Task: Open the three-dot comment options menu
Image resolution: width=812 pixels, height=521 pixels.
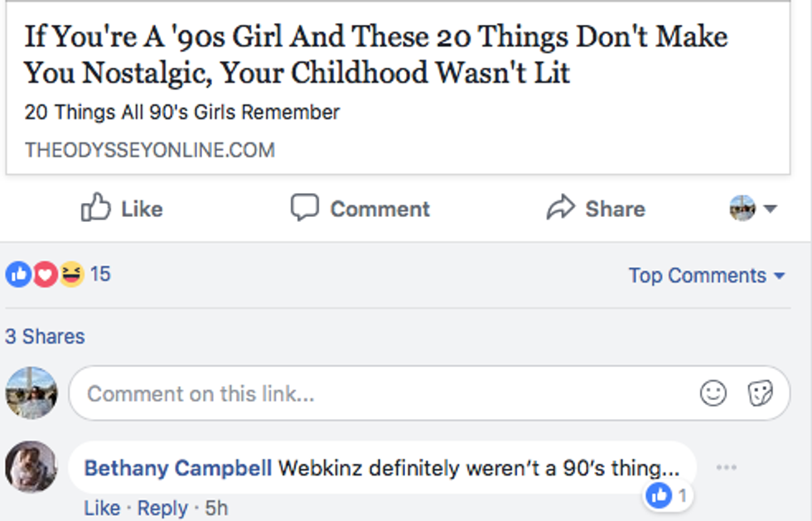Action: [x=726, y=468]
